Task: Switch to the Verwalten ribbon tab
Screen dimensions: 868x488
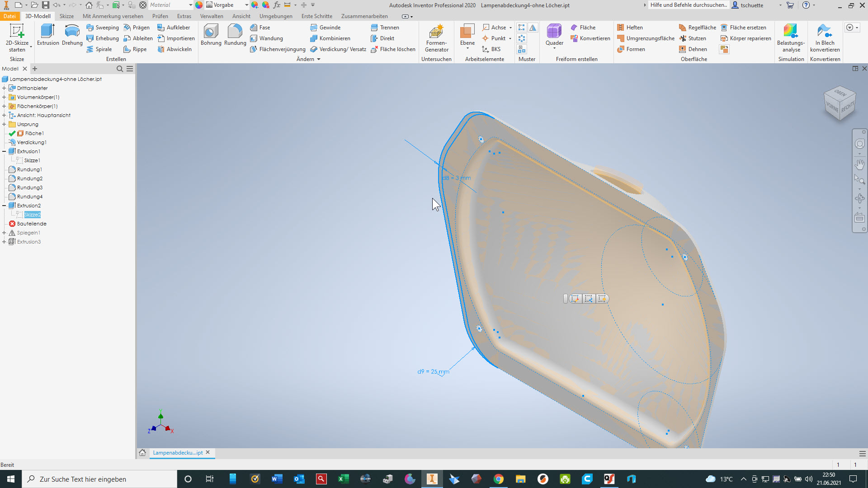Action: point(212,16)
